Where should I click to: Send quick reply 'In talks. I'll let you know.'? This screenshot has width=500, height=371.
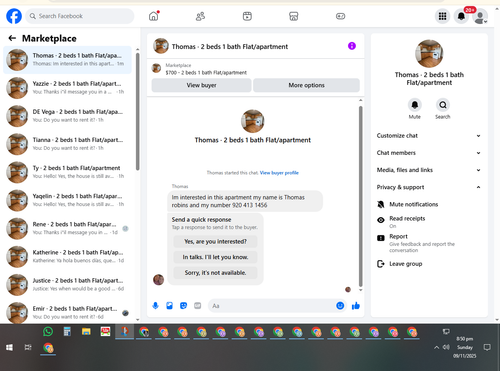coord(215,257)
